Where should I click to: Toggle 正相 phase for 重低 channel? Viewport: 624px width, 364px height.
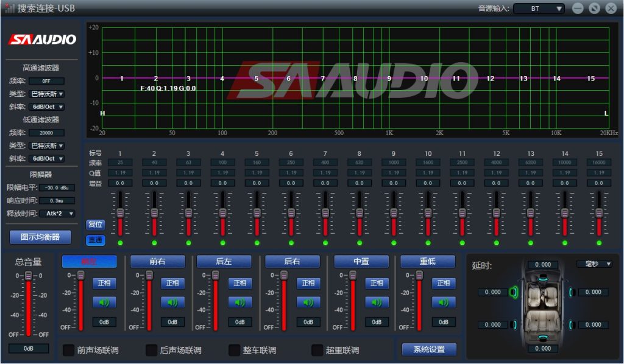(444, 283)
